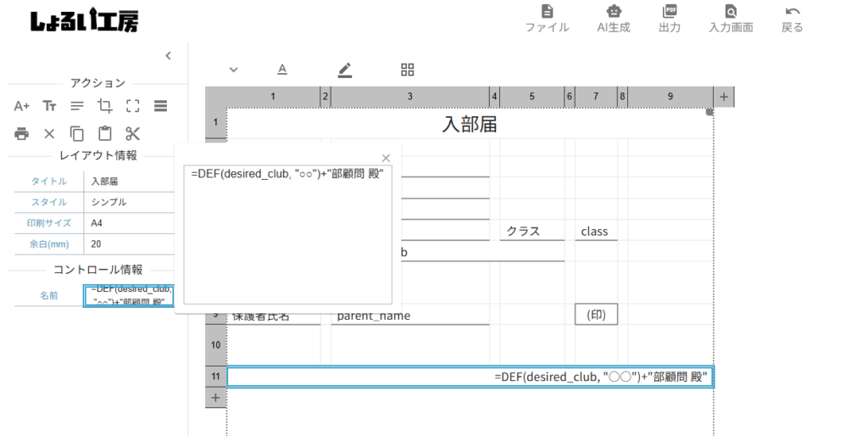This screenshot has height=436, width=868.
Task: Click the text size (Tt) icon
Action: tap(50, 106)
